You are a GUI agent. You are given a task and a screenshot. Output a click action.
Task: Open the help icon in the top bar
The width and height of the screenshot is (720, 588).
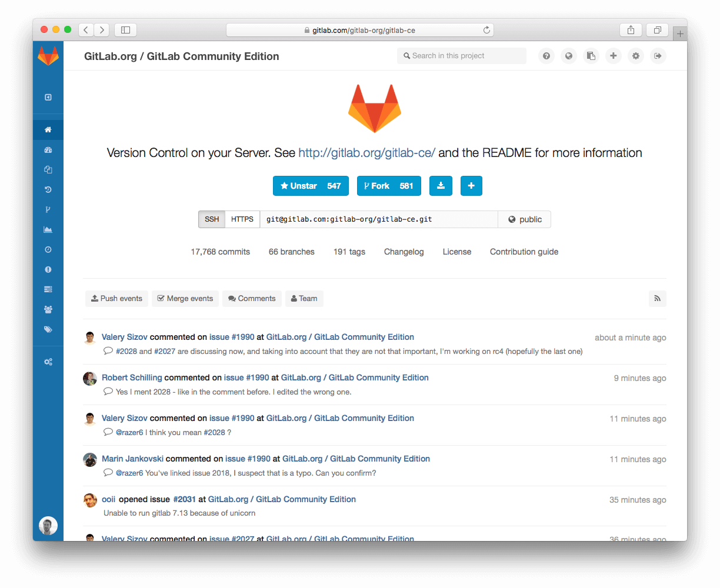pos(546,55)
